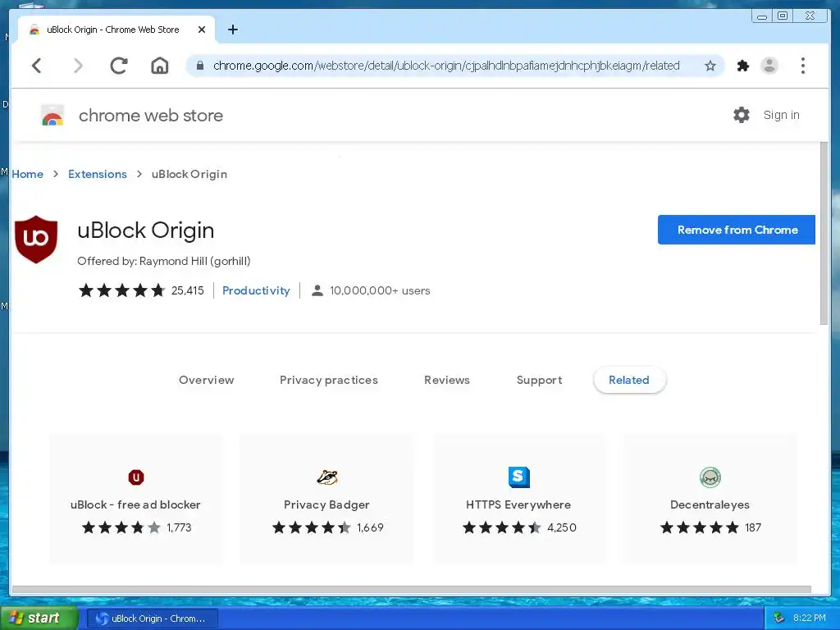Click the browser forward arrow

(x=78, y=66)
